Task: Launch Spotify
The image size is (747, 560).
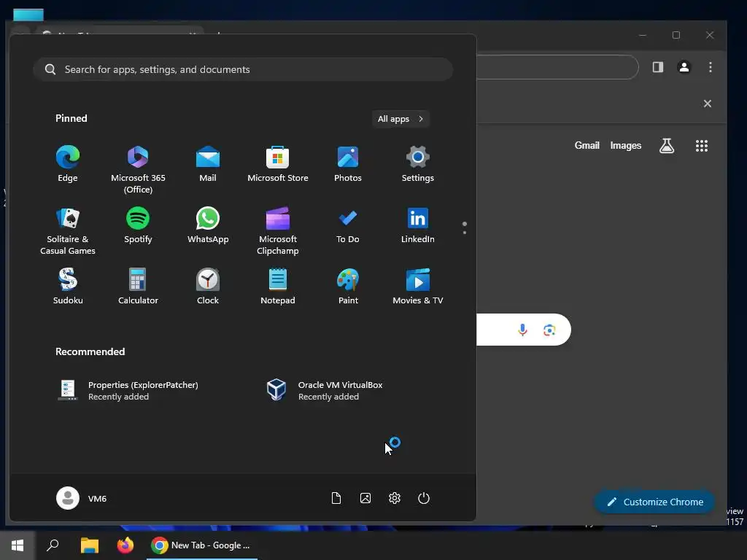Action: [x=138, y=225]
